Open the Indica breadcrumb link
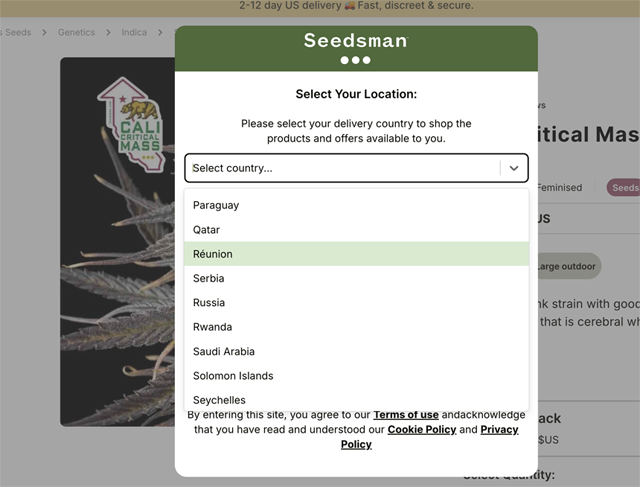Viewport: 640px width, 487px height. click(x=134, y=32)
